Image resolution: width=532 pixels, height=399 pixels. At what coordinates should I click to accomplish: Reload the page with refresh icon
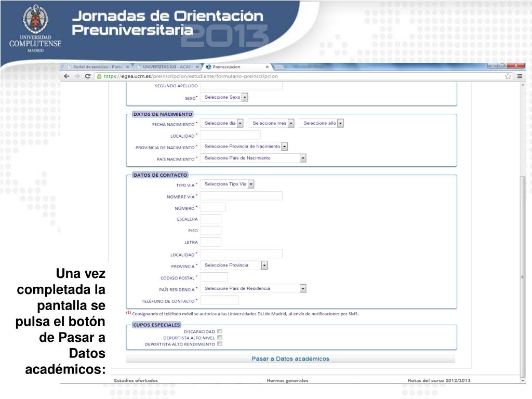(x=87, y=76)
